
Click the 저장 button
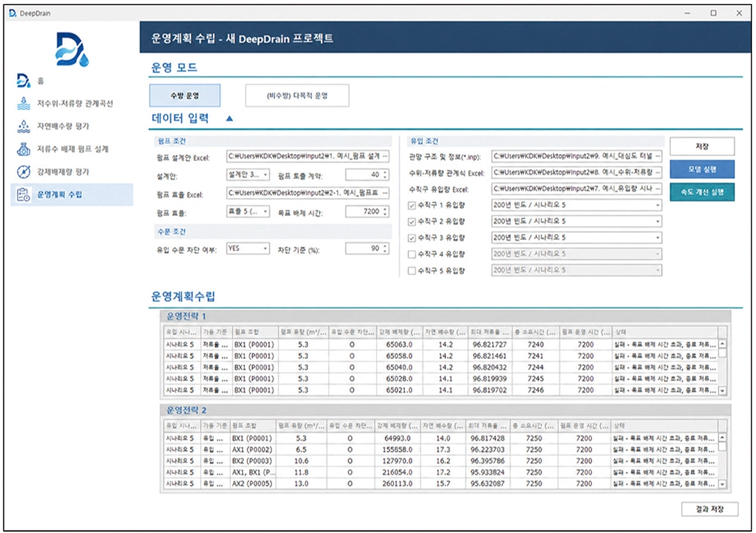[x=702, y=146]
